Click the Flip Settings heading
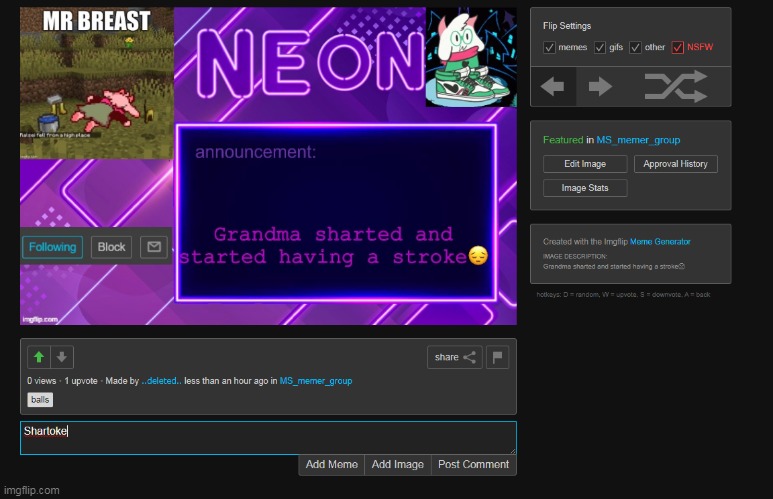Screen dimensions: 773x499 click(x=567, y=26)
